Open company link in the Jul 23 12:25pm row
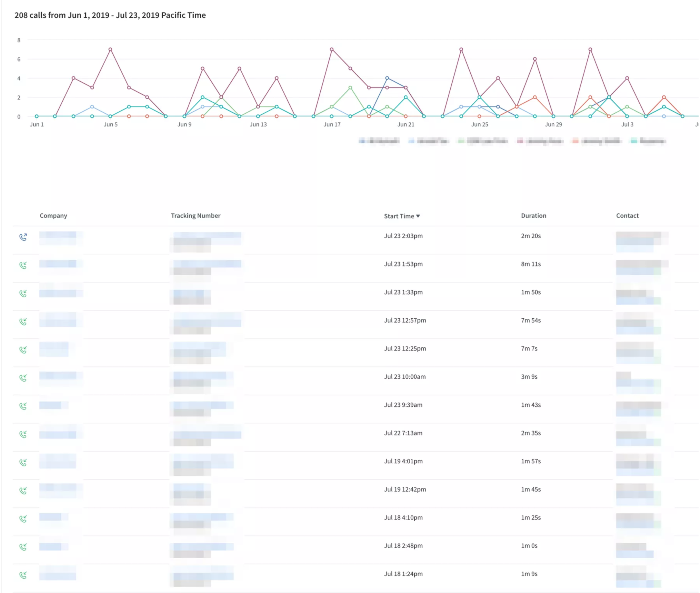The height and width of the screenshot is (593, 700). click(54, 346)
